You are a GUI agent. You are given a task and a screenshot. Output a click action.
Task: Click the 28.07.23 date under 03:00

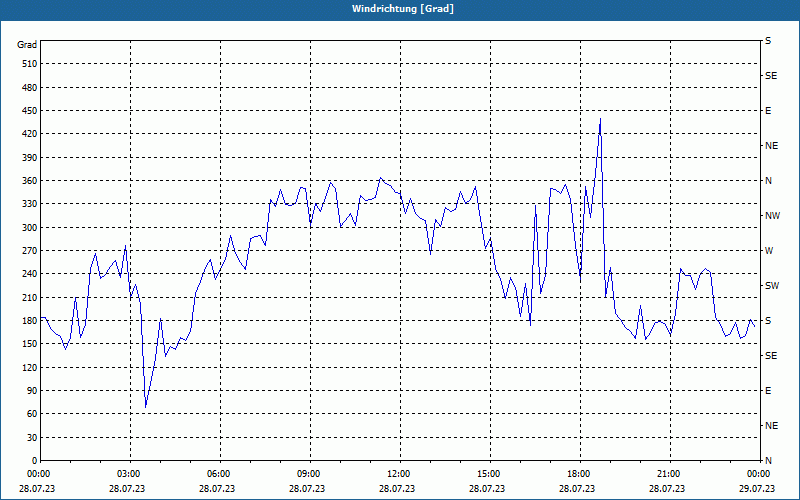[127, 489]
